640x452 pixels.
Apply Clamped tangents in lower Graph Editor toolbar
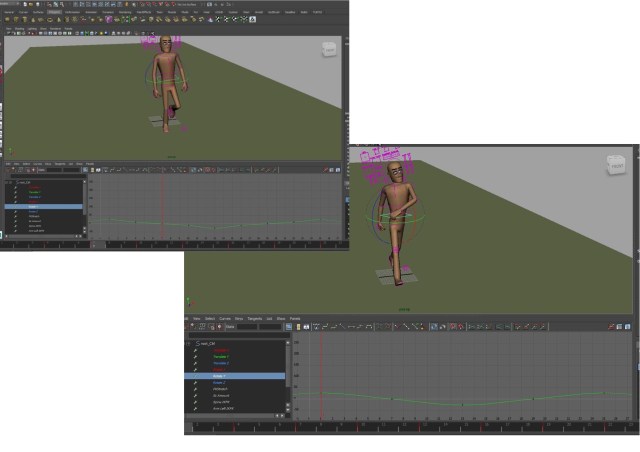[334, 327]
